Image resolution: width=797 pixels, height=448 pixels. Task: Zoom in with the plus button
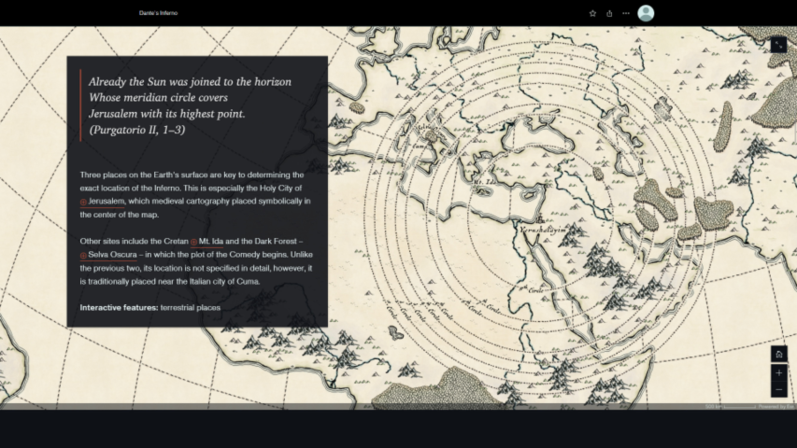779,373
